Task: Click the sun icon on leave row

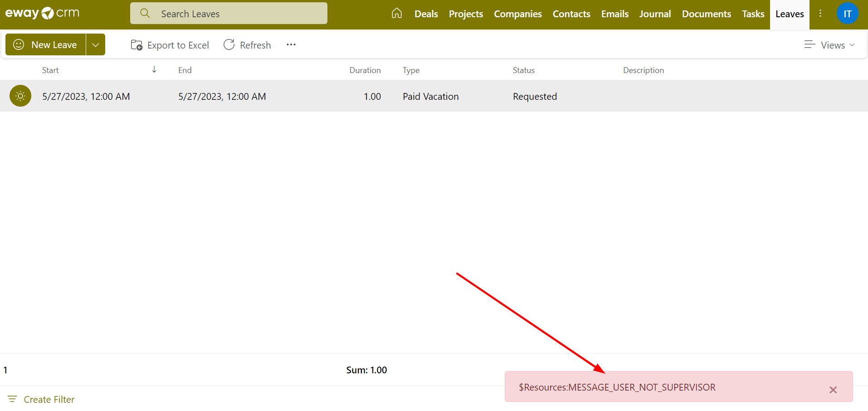Action: (x=20, y=96)
